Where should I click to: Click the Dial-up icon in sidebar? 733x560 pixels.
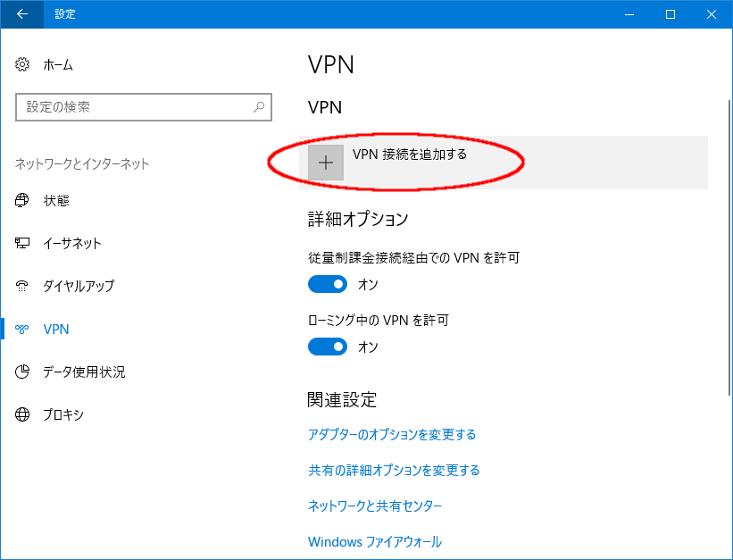click(22, 287)
